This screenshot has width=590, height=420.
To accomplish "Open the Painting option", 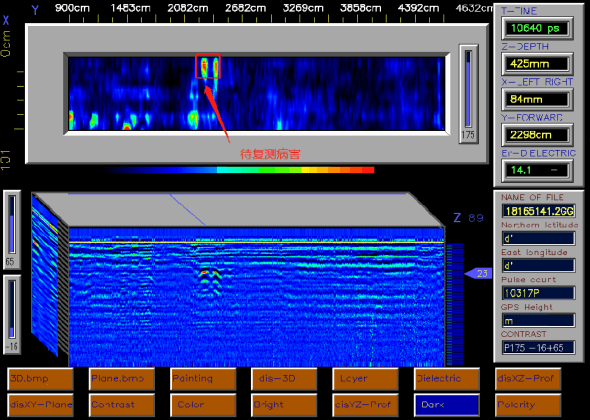I will coord(203,379).
